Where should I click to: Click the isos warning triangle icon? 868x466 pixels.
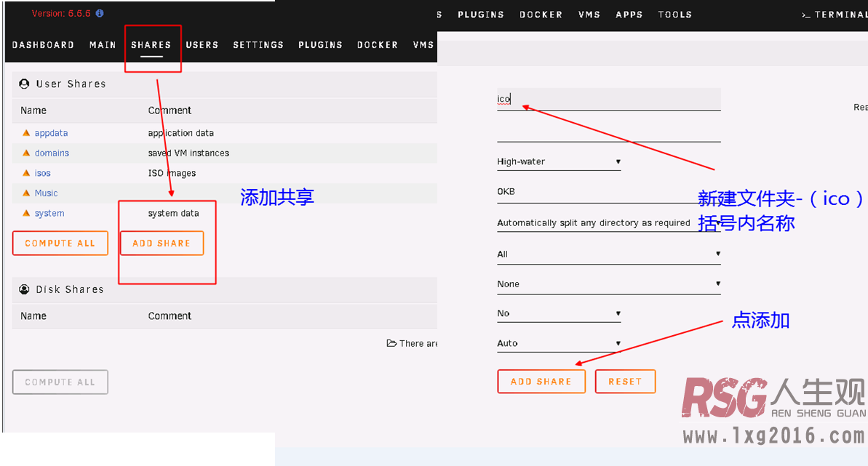tap(26, 173)
